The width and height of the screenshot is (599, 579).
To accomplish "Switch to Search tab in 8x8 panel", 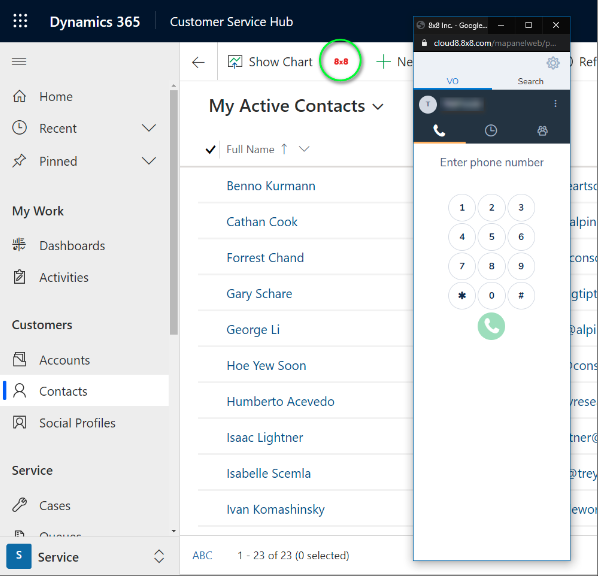I will pyautogui.click(x=531, y=81).
